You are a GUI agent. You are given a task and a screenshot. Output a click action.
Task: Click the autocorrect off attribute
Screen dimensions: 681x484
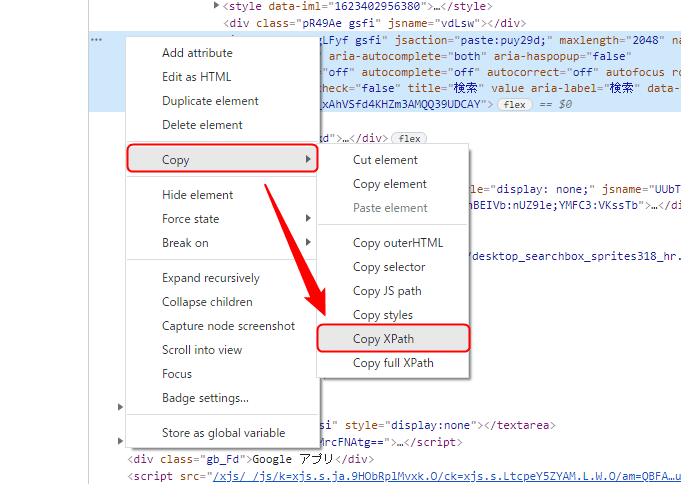[542, 73]
